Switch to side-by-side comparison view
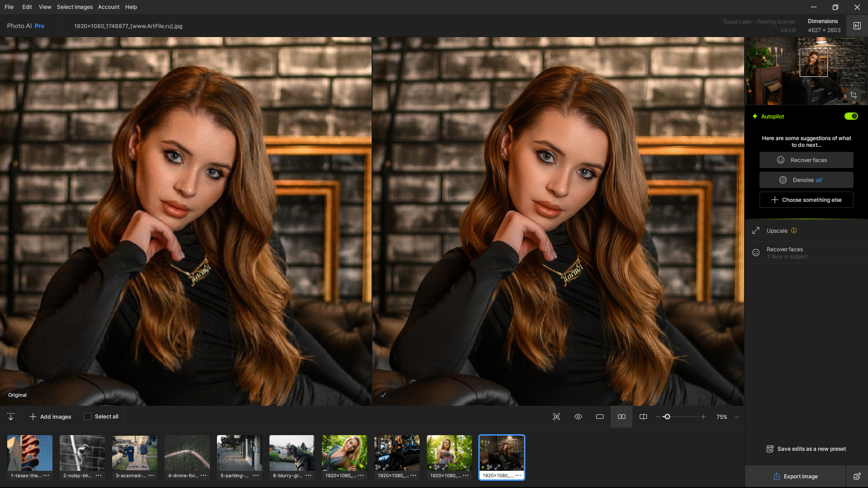The height and width of the screenshot is (488, 868). click(622, 417)
